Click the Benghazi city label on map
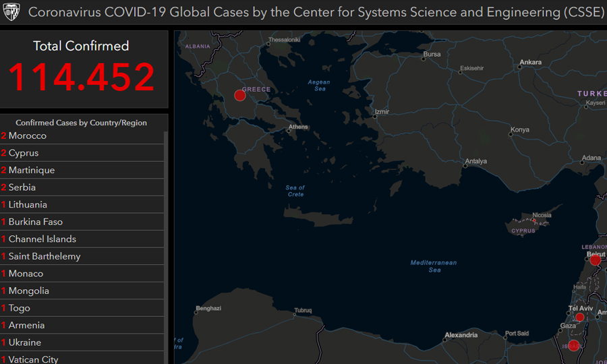 pyautogui.click(x=208, y=308)
